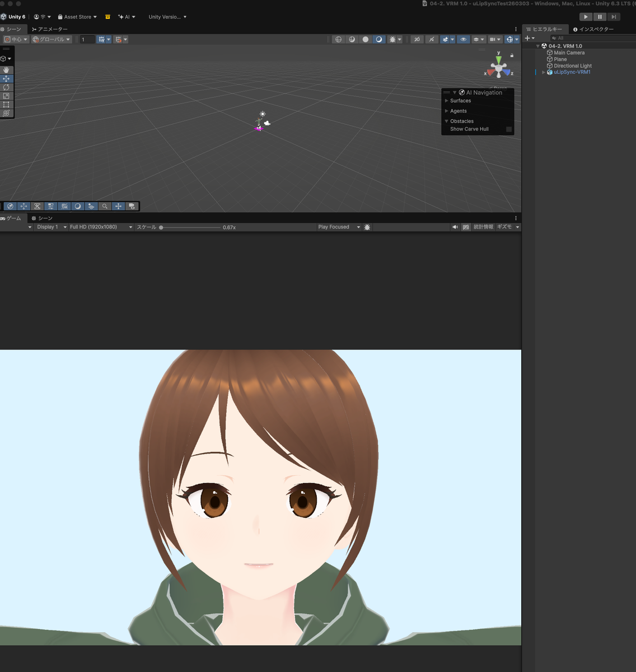The image size is (636, 672).
Task: Select the Rect transform tool
Action: pos(6,105)
